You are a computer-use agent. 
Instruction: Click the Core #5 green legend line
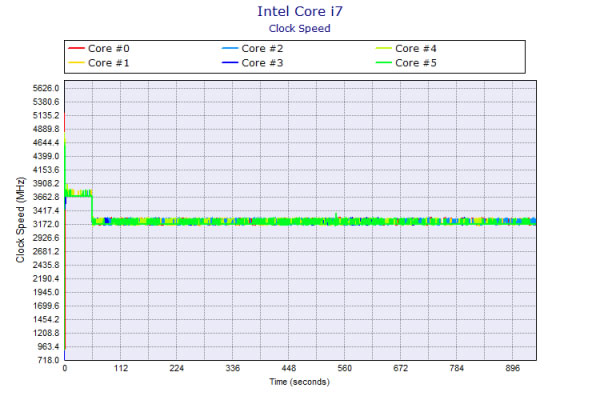pyautogui.click(x=383, y=62)
